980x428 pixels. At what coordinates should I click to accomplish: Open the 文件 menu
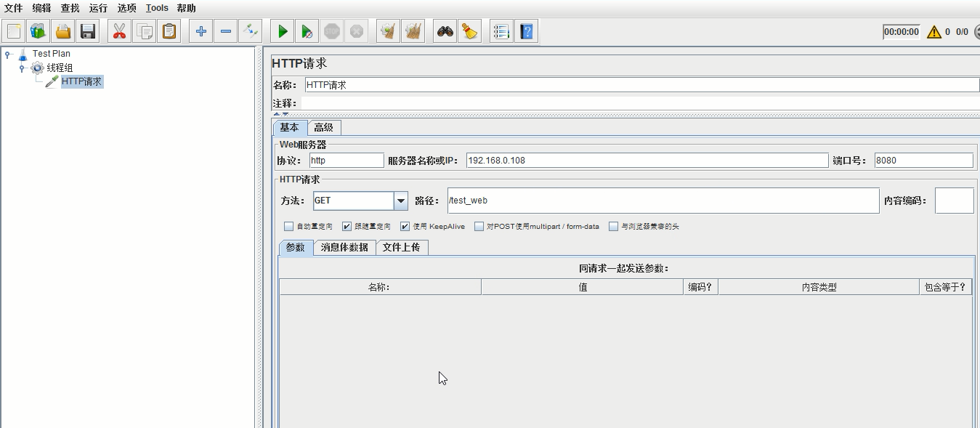click(14, 8)
